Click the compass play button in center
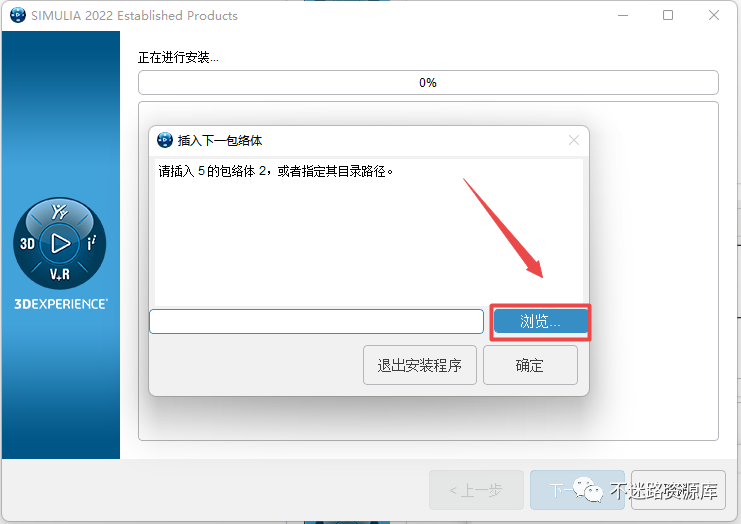This screenshot has width=741, height=524. point(60,244)
